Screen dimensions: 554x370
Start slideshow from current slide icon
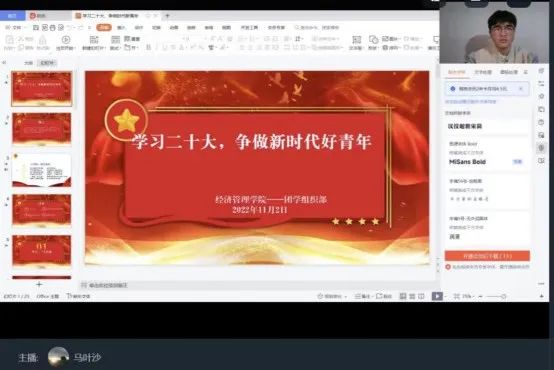tap(66, 40)
